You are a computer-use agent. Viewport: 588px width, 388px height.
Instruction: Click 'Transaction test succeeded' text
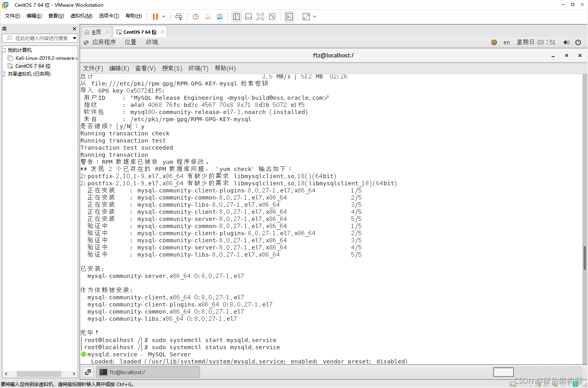pyautogui.click(x=127, y=148)
